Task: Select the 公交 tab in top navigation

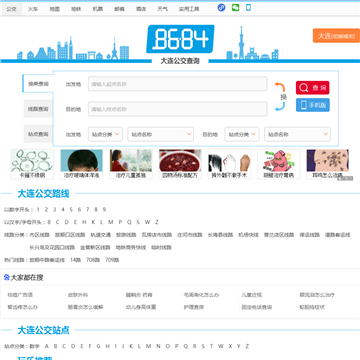Action: click(11, 9)
